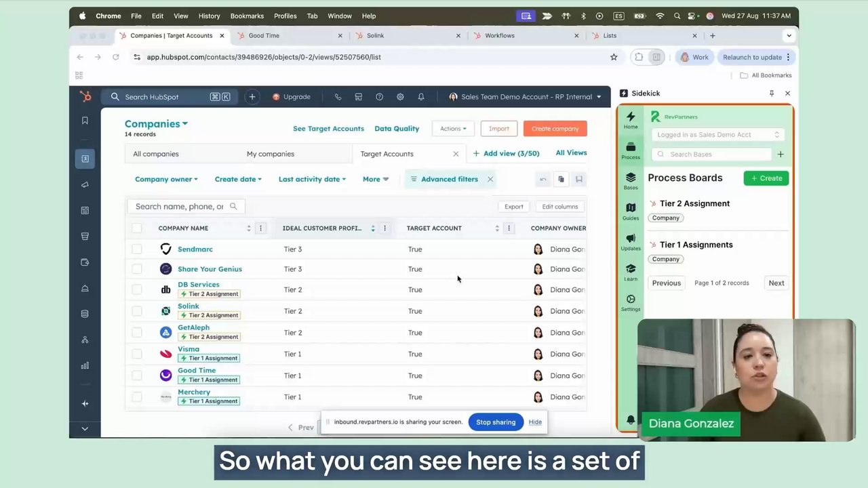Open the Create date filter dropdown
This screenshot has width=868, height=488.
point(238,179)
